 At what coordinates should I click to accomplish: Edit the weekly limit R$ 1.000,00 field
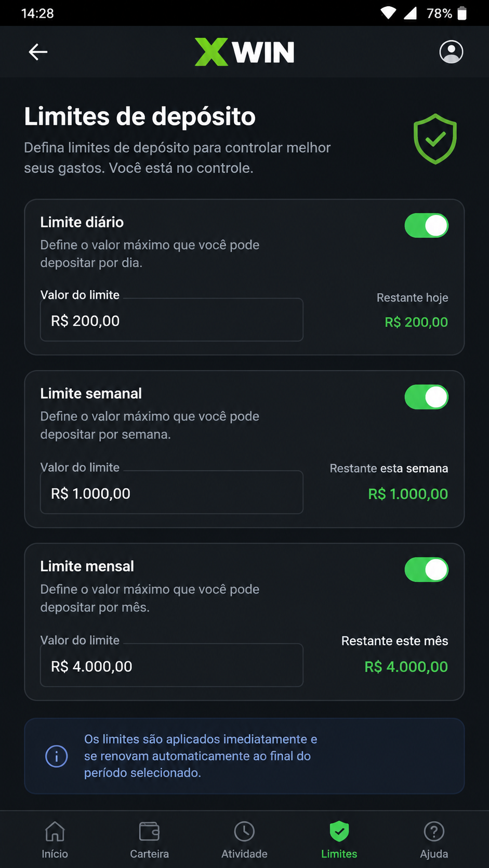tap(171, 492)
